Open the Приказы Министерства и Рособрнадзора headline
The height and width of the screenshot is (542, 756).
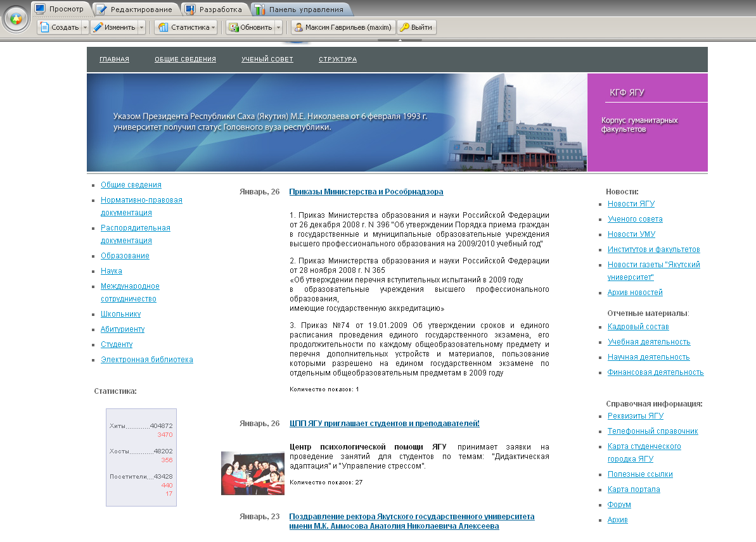366,192
